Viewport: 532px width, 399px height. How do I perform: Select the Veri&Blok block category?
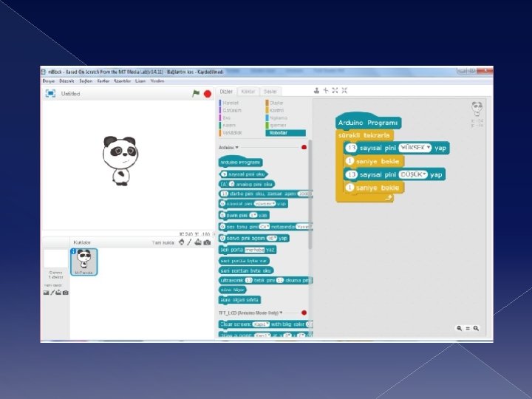[x=231, y=133]
